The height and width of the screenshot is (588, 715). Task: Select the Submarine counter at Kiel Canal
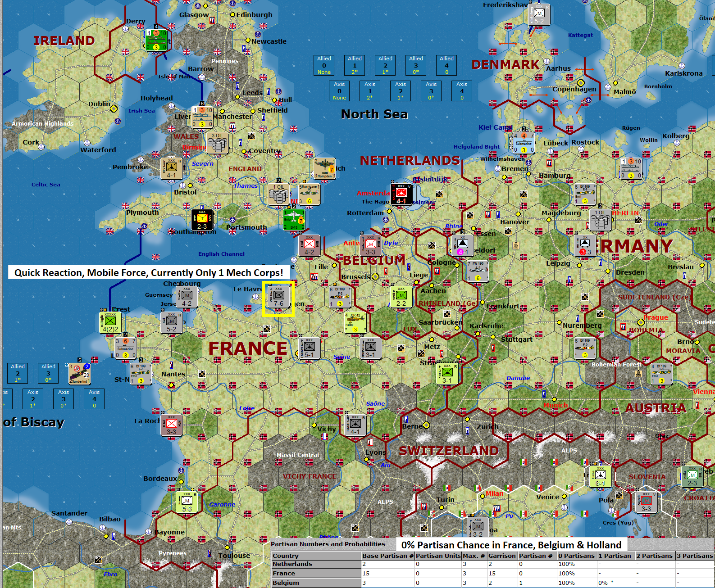524,143
